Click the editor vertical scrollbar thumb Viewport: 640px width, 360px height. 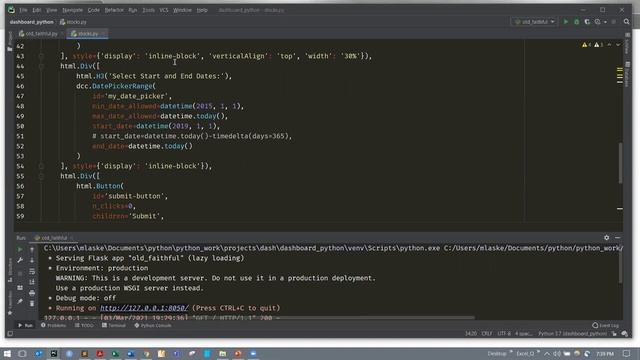(x=621, y=163)
